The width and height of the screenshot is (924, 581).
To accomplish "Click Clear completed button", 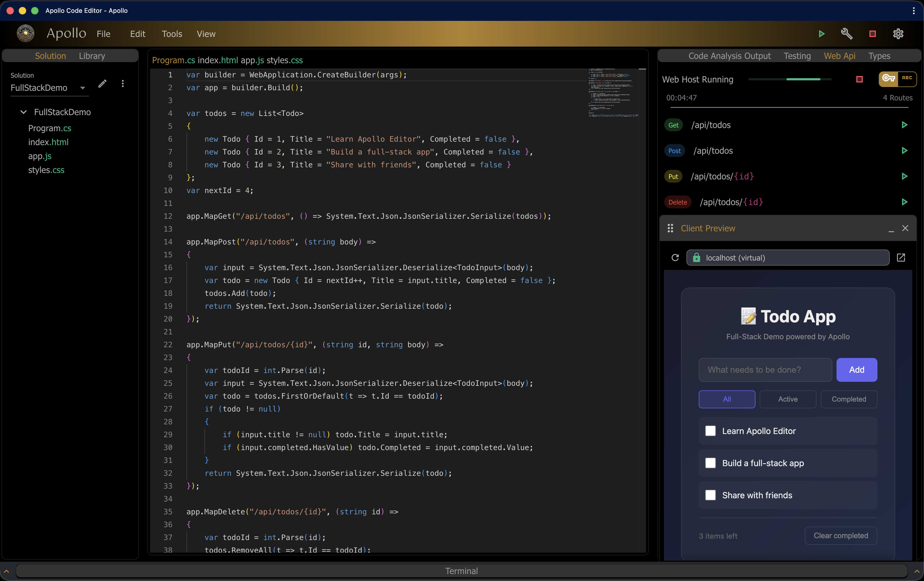I will [841, 536].
